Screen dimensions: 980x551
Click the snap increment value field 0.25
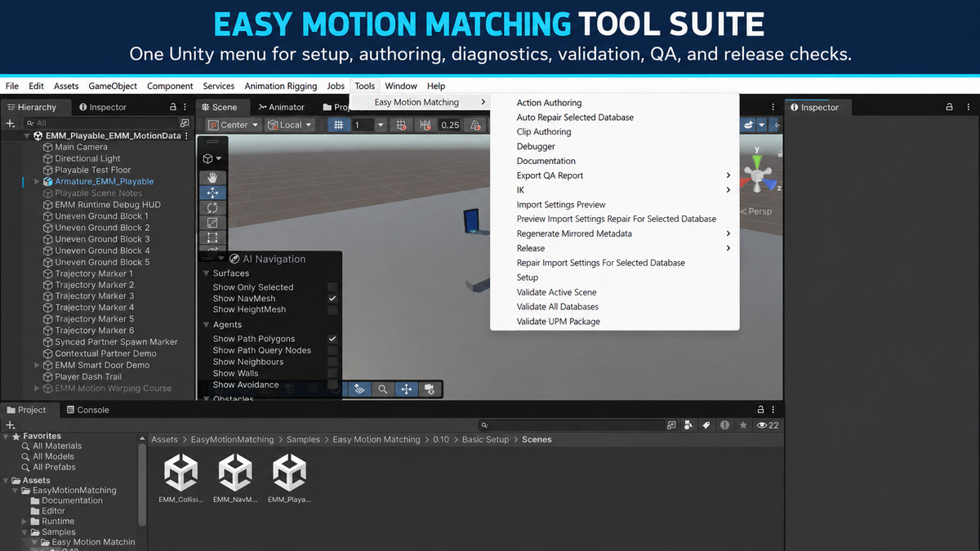450,125
